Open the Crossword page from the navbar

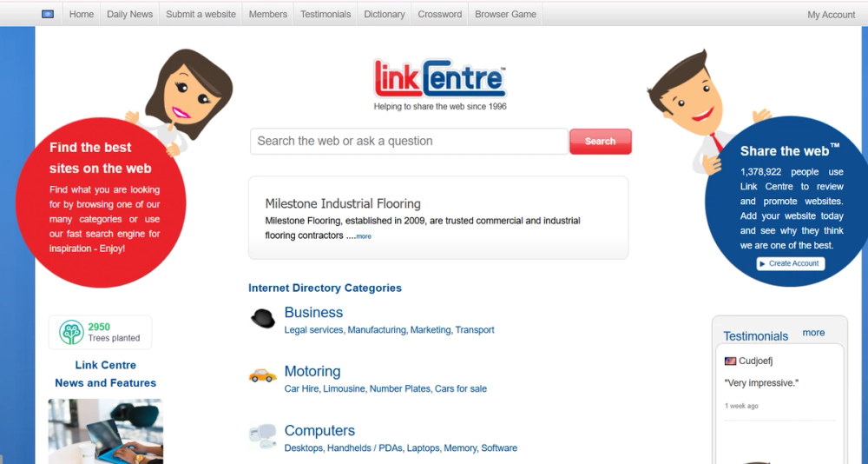[439, 15]
